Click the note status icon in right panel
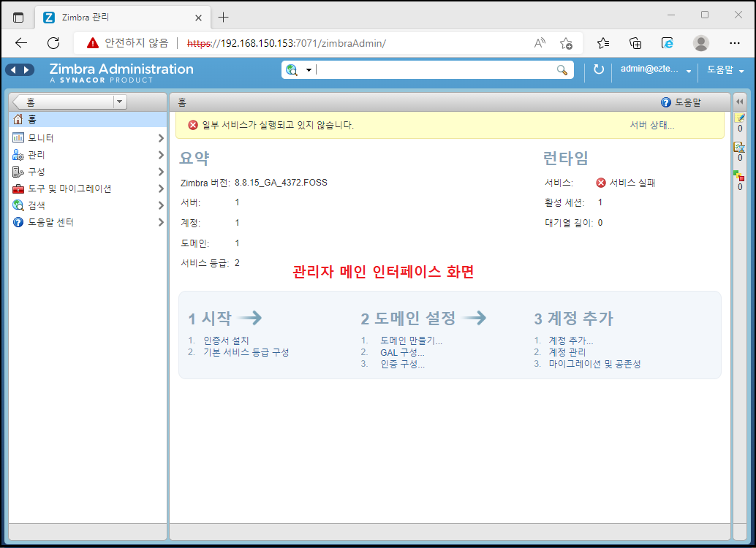Viewport: 756px width, 548px height. (740, 118)
